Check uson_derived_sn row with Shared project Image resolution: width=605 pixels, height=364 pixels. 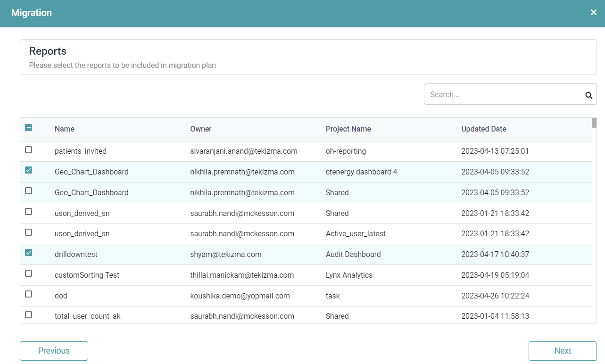click(x=29, y=212)
